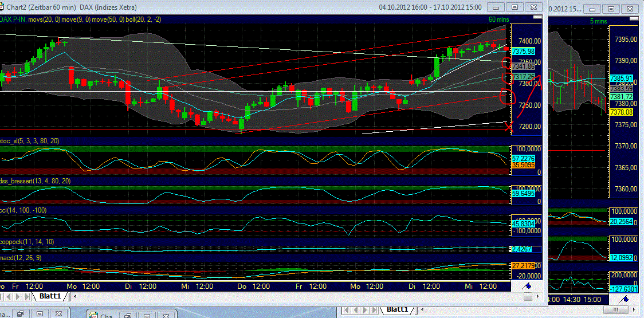
Task: Jump to last sheet in Chart2 tab navigator
Action: [x=27, y=297]
